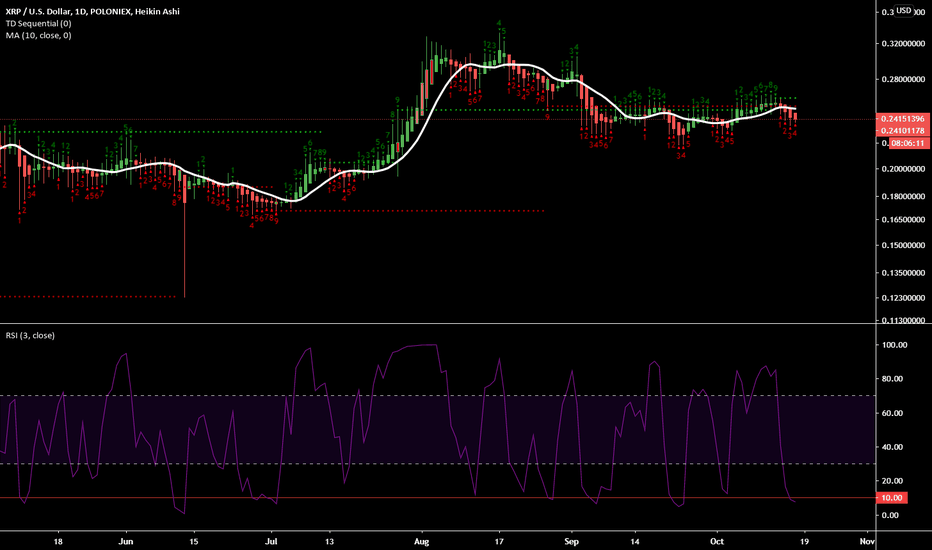Click the 60.00 RSI axis value
The height and width of the screenshot is (550, 932).
point(893,413)
